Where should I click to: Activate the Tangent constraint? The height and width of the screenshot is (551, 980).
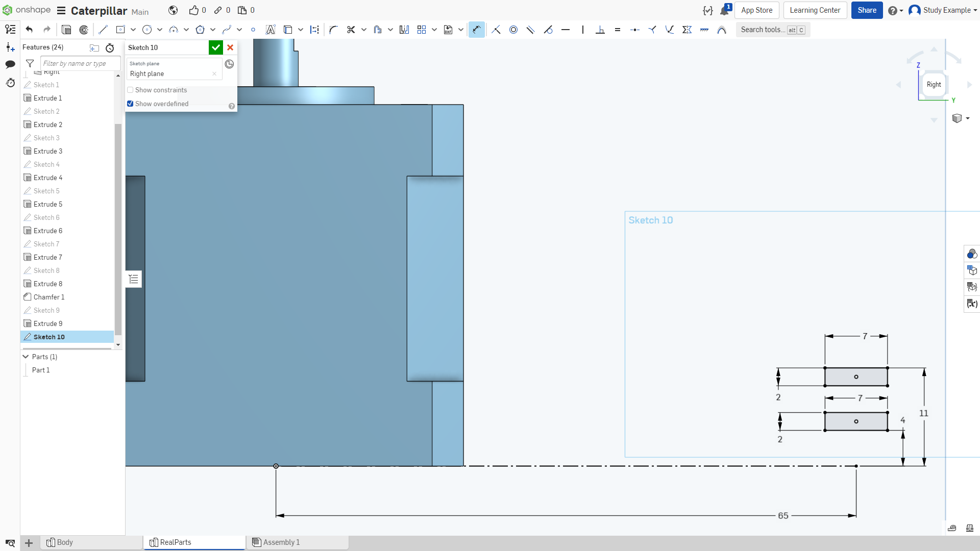click(x=548, y=30)
